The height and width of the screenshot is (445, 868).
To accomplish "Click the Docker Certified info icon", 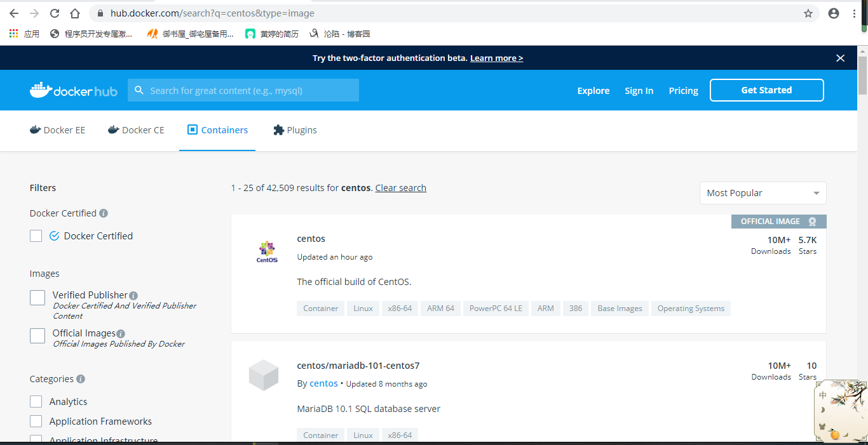I will tap(104, 213).
